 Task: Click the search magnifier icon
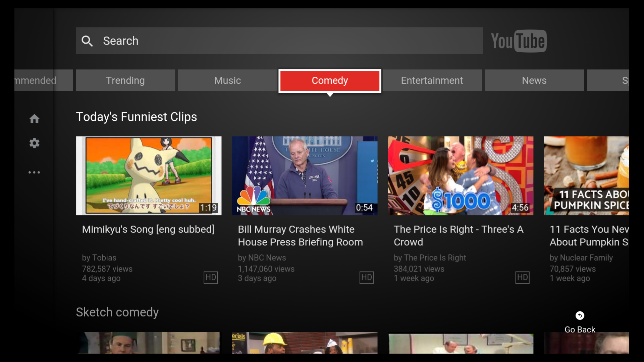click(x=87, y=41)
